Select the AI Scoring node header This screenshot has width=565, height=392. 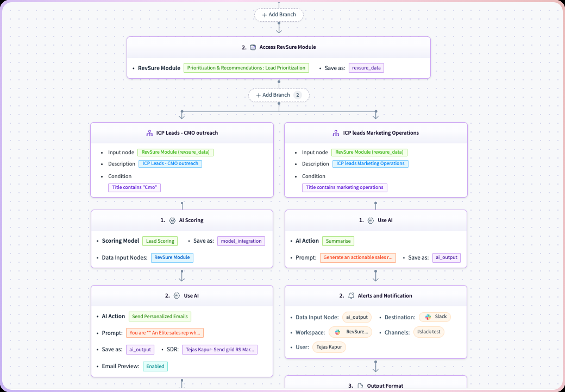point(182,220)
